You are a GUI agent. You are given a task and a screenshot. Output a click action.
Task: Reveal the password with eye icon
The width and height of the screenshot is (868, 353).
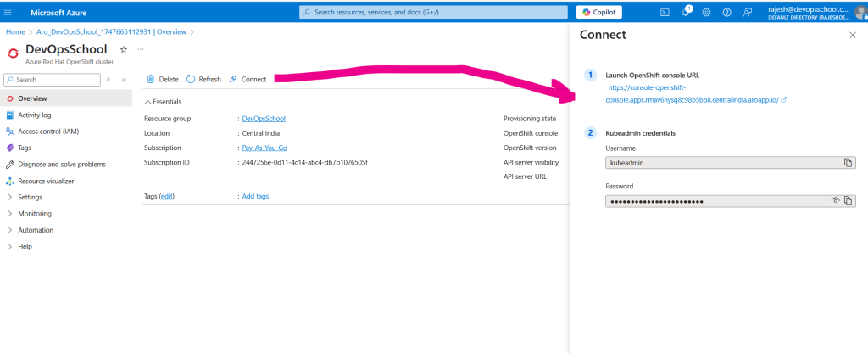[835, 201]
